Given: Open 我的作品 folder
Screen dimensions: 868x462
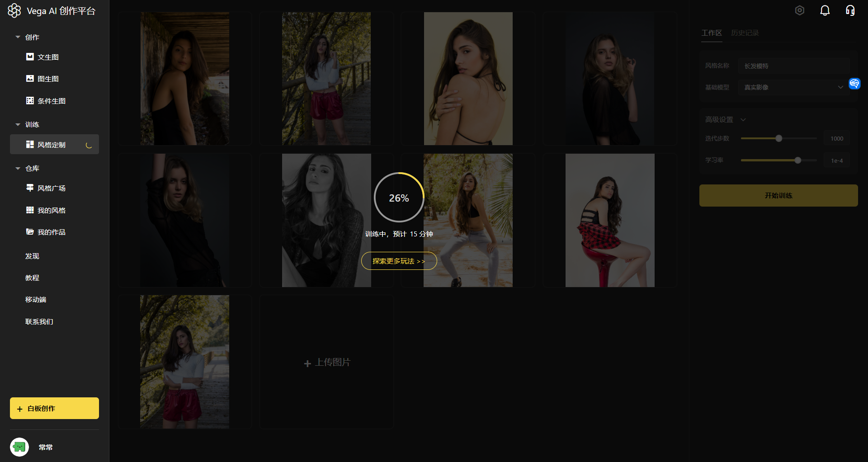Looking at the screenshot, I should tap(46, 232).
